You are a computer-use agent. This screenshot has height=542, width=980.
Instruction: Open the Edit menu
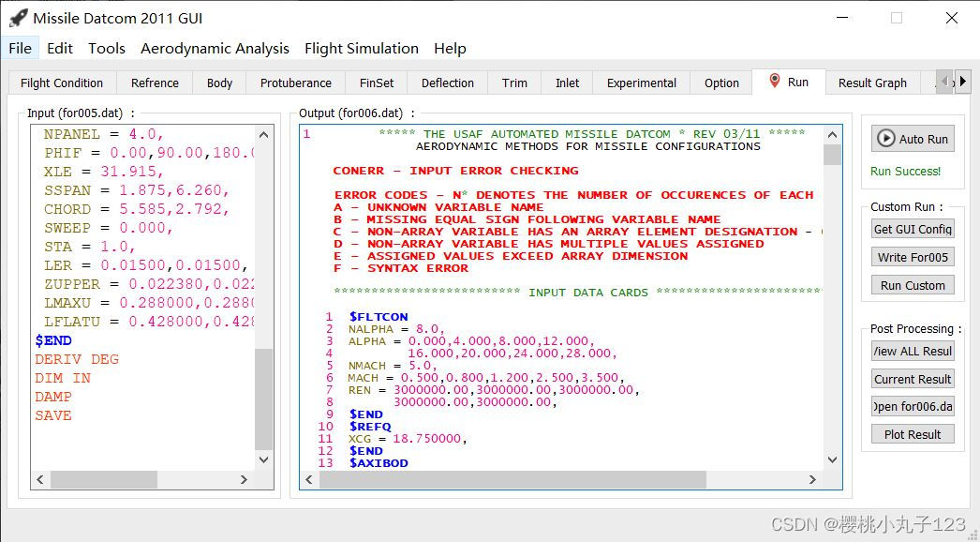[x=60, y=48]
